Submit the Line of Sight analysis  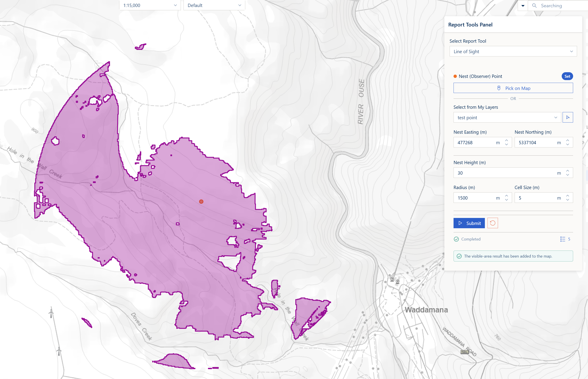(x=469, y=223)
